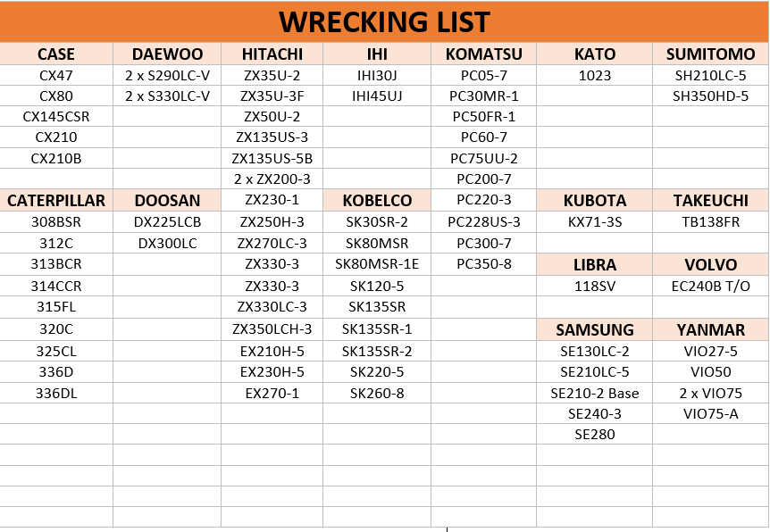This screenshot has height=532, width=770.
Task: Select the SE210-2 Base cell
Action: (x=595, y=393)
